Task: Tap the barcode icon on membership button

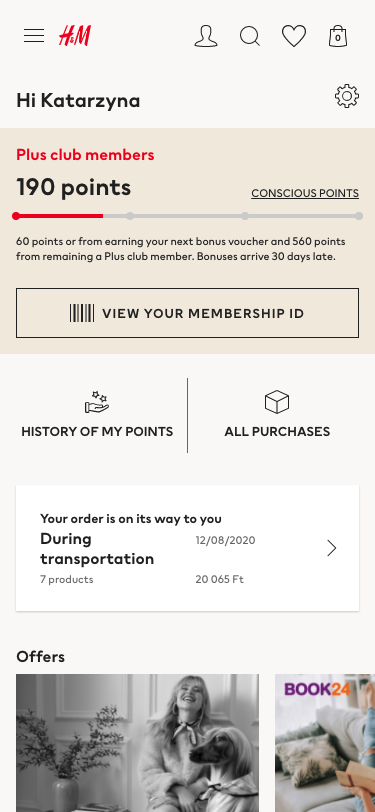Action: 82,313
